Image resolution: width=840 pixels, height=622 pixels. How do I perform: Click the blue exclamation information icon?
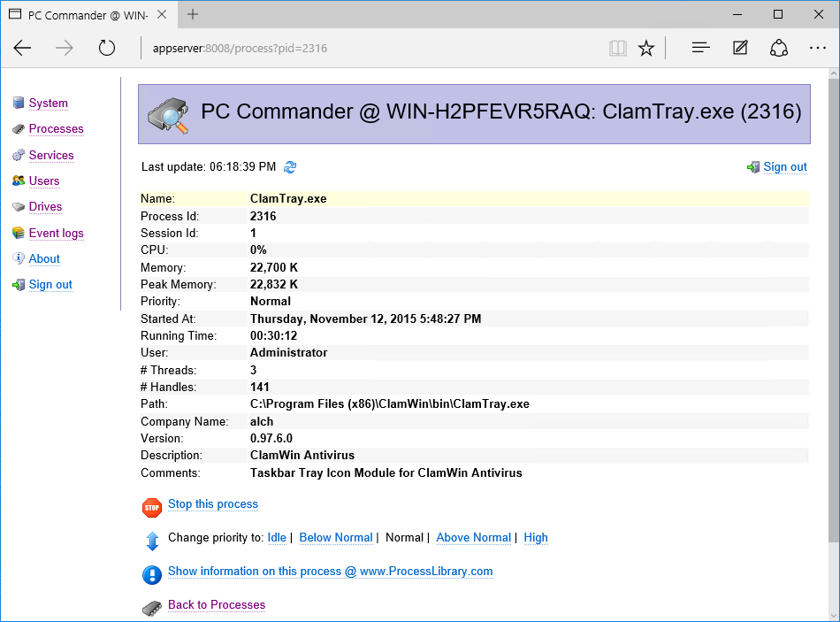[x=152, y=575]
